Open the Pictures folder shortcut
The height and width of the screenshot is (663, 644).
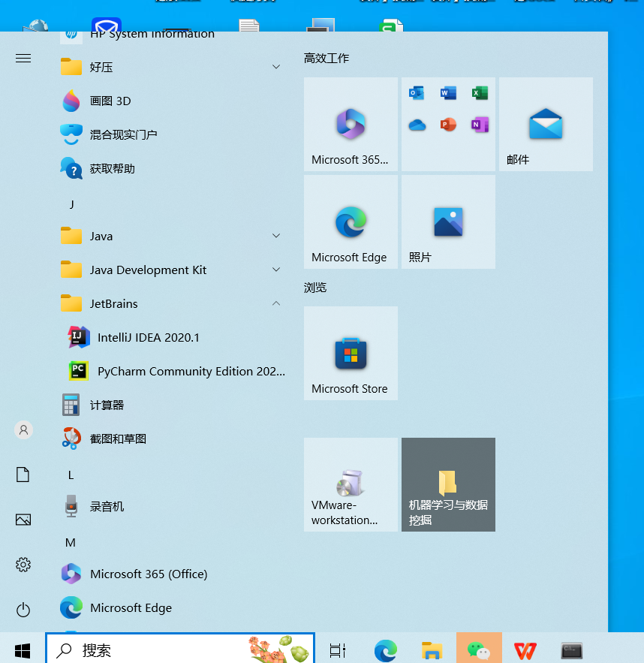pyautogui.click(x=23, y=520)
